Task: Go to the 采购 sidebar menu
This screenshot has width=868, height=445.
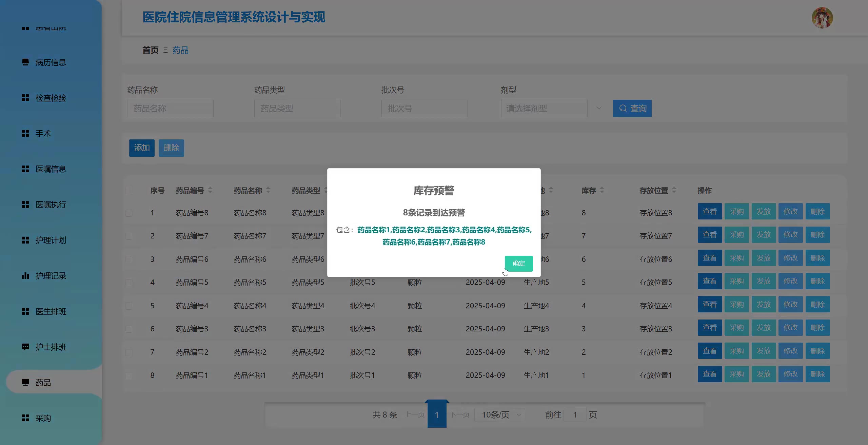Action: coord(43,418)
